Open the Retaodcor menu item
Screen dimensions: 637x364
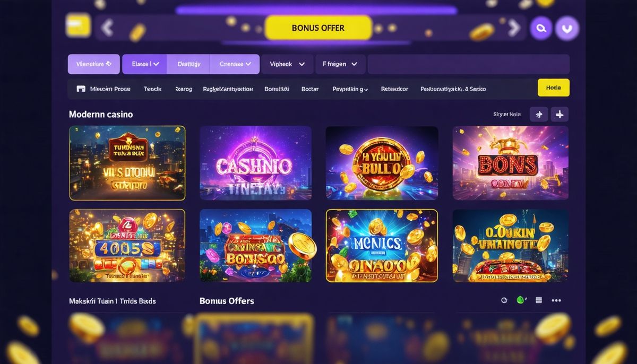(x=394, y=89)
